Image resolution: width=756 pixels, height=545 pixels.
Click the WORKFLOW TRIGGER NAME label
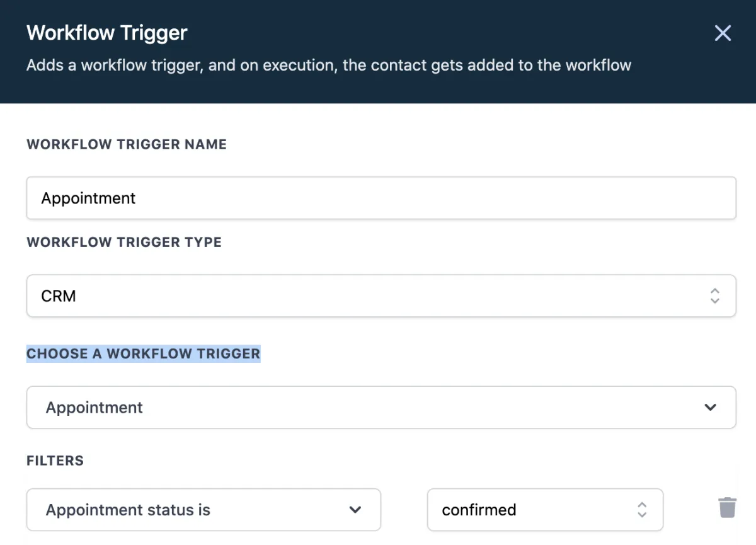pyautogui.click(x=127, y=144)
